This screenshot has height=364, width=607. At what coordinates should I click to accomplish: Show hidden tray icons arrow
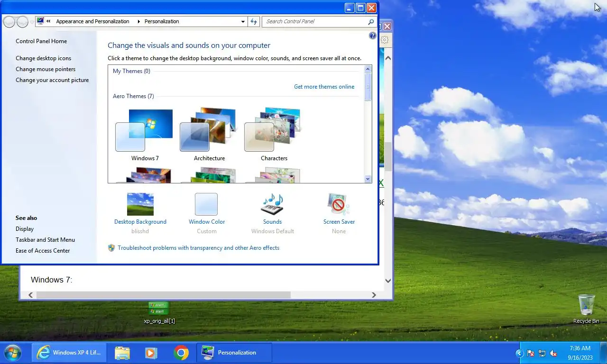519,353
